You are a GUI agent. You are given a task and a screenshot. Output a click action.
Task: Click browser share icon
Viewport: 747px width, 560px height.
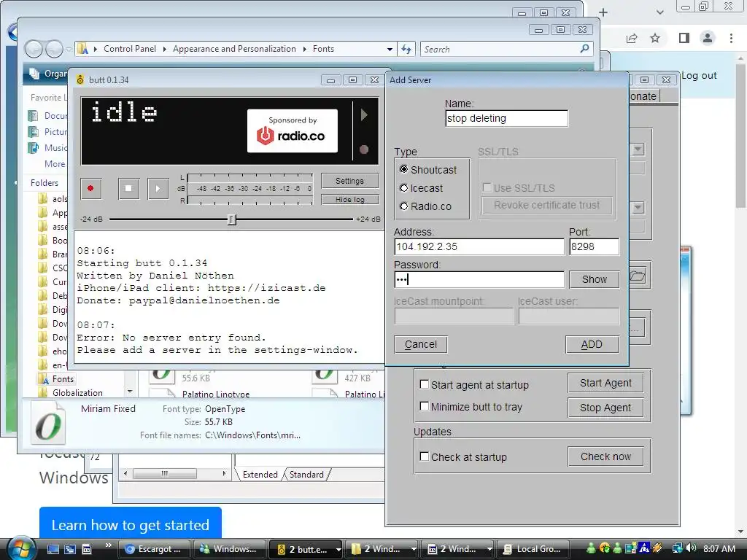(x=632, y=38)
